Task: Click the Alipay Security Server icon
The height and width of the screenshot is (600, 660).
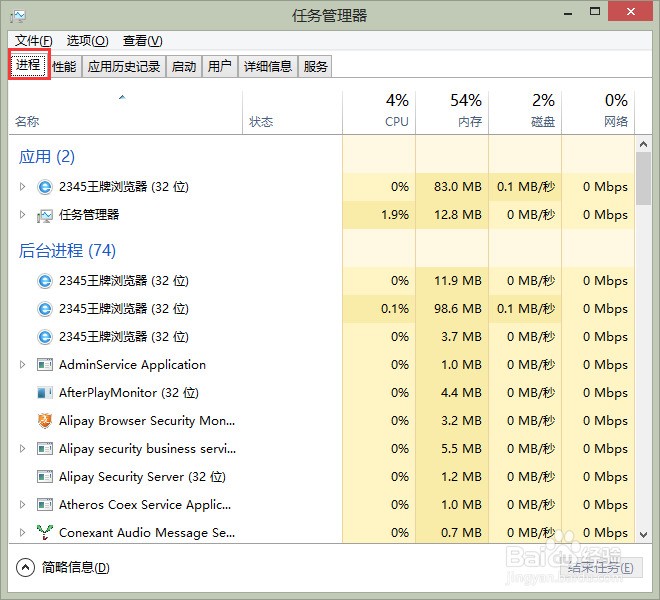Action: coord(45,477)
